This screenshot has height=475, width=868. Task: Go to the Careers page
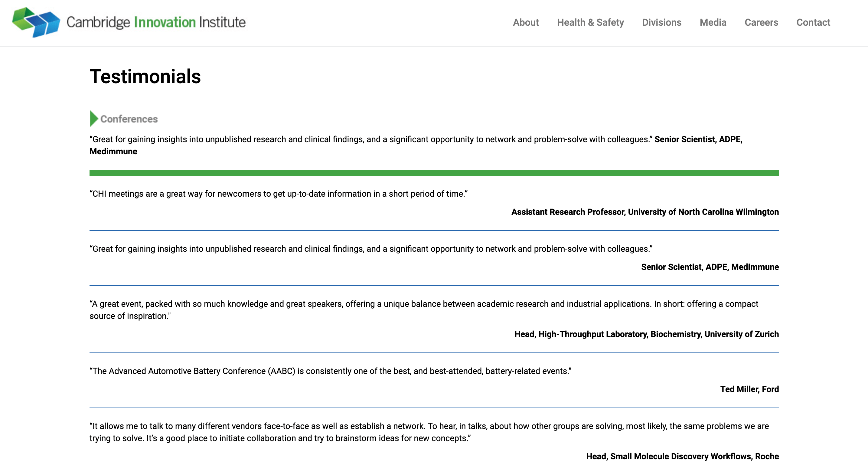[761, 23]
